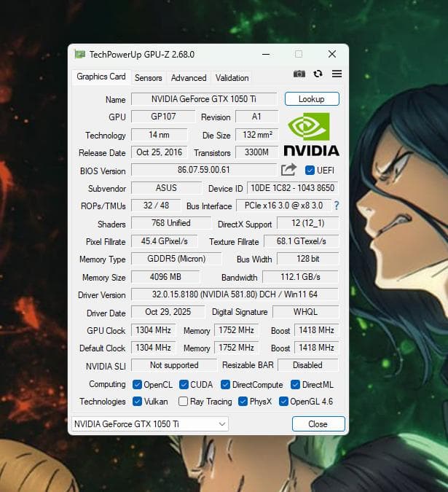This screenshot has width=448, height=492.
Task: Toggle the UEFI checkbox
Action: (x=310, y=170)
